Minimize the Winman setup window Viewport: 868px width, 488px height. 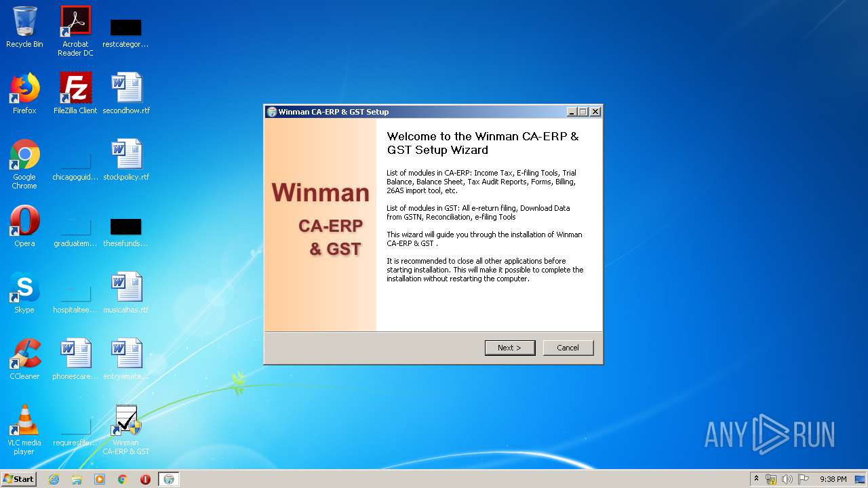point(572,112)
